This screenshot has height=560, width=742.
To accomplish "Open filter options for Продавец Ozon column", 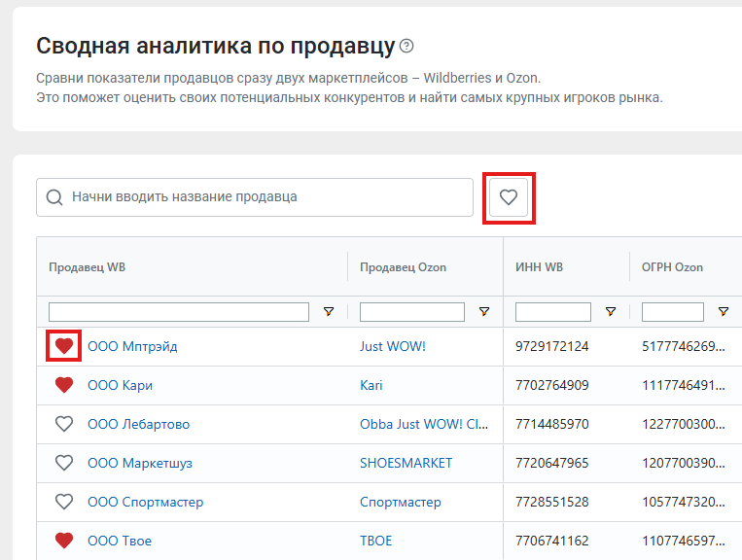I will (x=484, y=312).
